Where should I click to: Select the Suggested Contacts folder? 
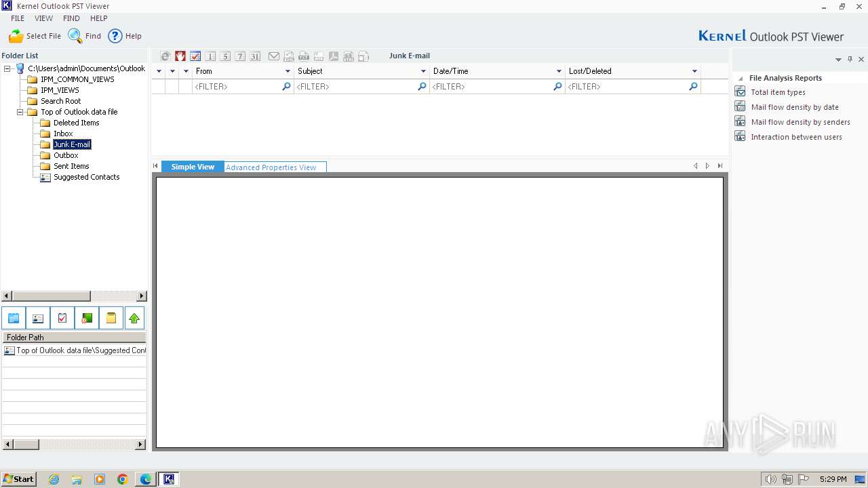click(86, 177)
